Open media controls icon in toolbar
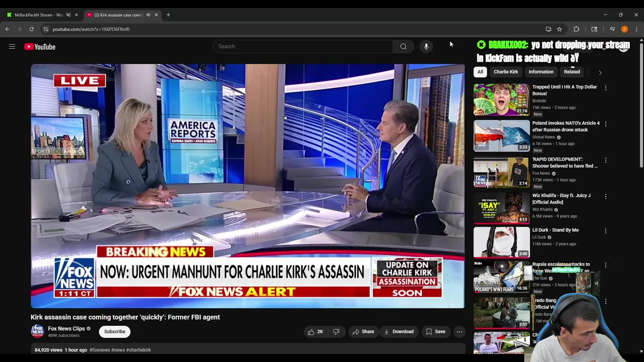644x362 pixels. click(x=612, y=29)
